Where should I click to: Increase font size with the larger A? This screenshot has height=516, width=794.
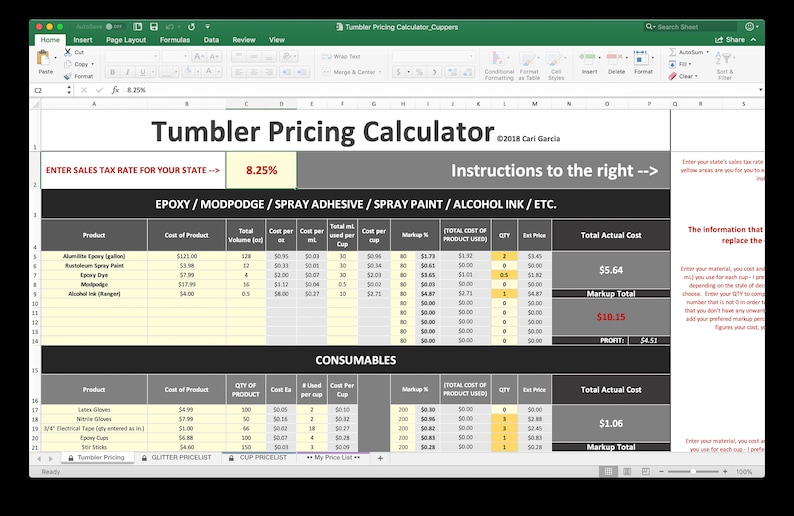[199, 56]
